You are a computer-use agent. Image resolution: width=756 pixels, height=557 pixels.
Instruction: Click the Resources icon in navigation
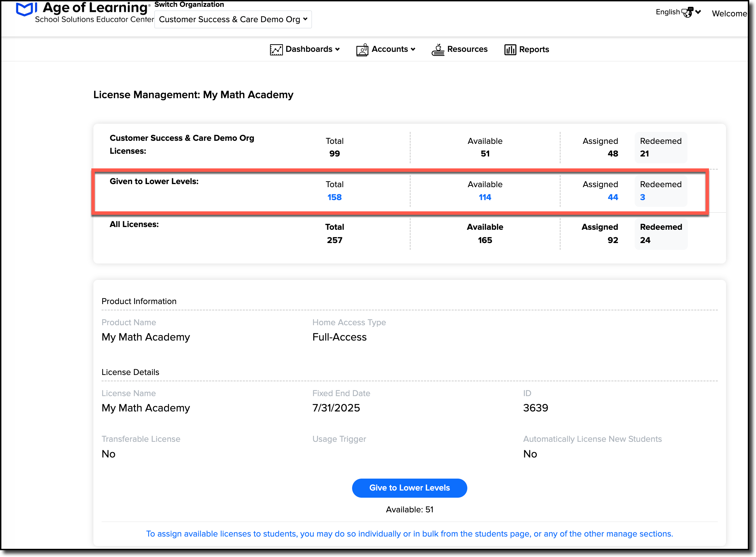pos(438,50)
